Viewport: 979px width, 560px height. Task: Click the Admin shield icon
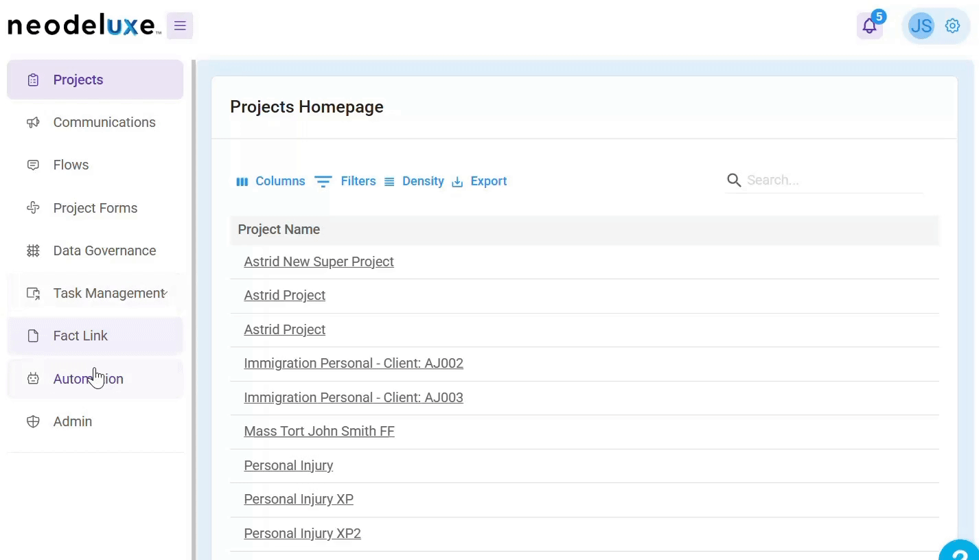tap(33, 422)
